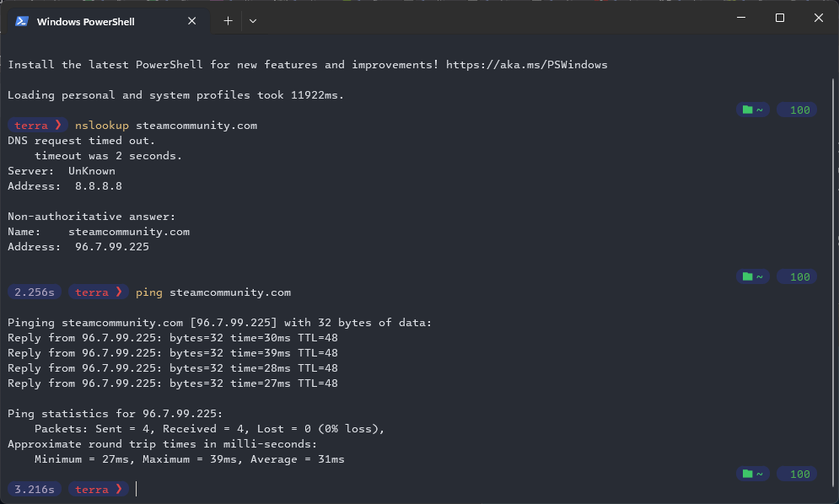839x504 pixels.
Task: Click the 100 battery badge above ping
Action: point(798,276)
